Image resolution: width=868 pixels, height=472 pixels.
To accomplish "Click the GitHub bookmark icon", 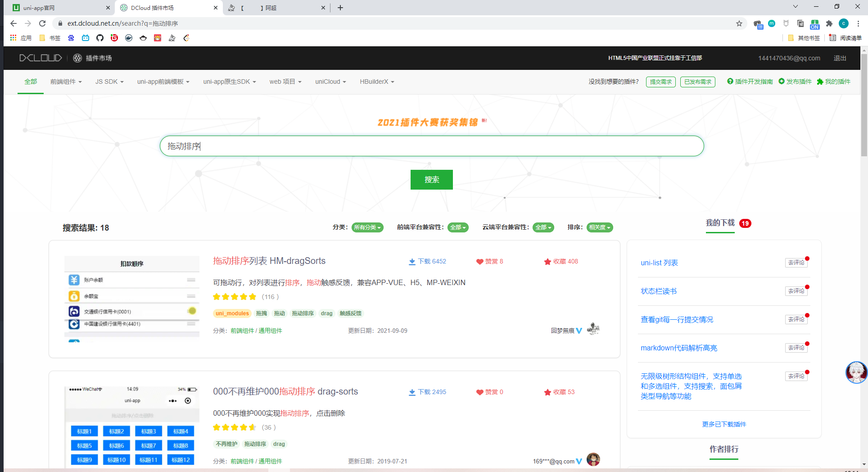I will coord(100,38).
